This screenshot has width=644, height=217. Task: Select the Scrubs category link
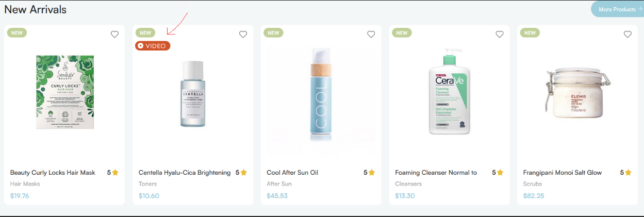pyautogui.click(x=534, y=183)
